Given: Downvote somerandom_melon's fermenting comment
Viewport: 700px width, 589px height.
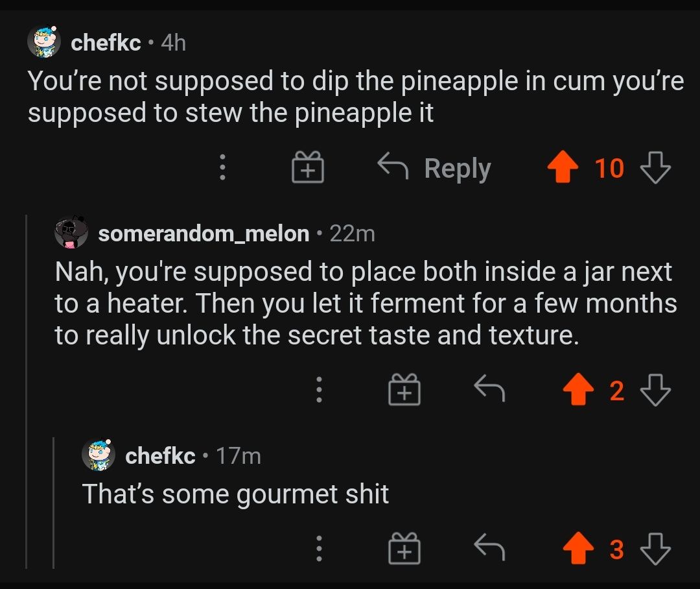Looking at the screenshot, I should (x=656, y=390).
